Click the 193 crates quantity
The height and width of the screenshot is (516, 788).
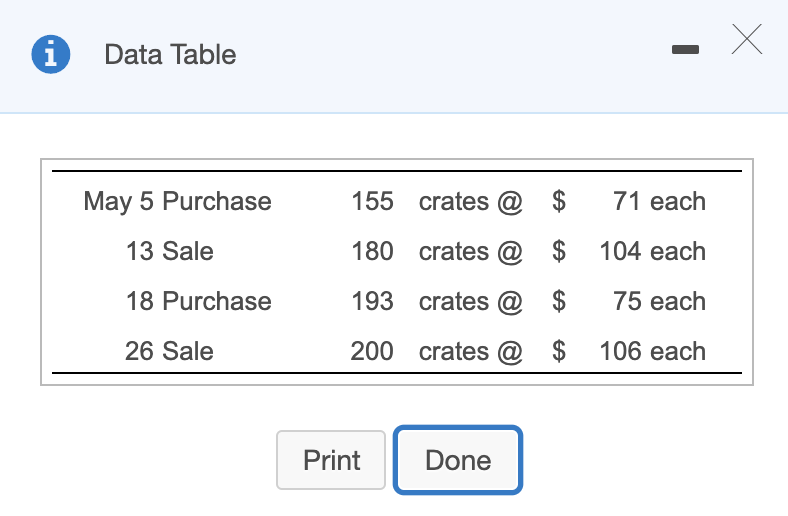coord(372,301)
